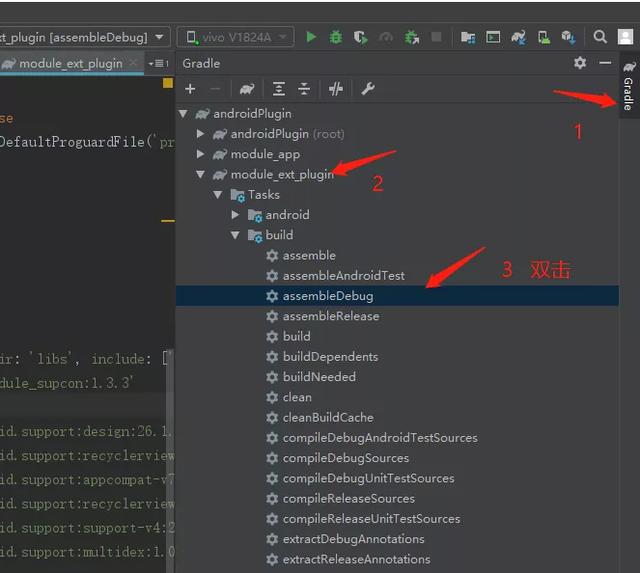Open the profiler gauge icon
The height and width of the screenshot is (573, 640).
click(x=386, y=37)
